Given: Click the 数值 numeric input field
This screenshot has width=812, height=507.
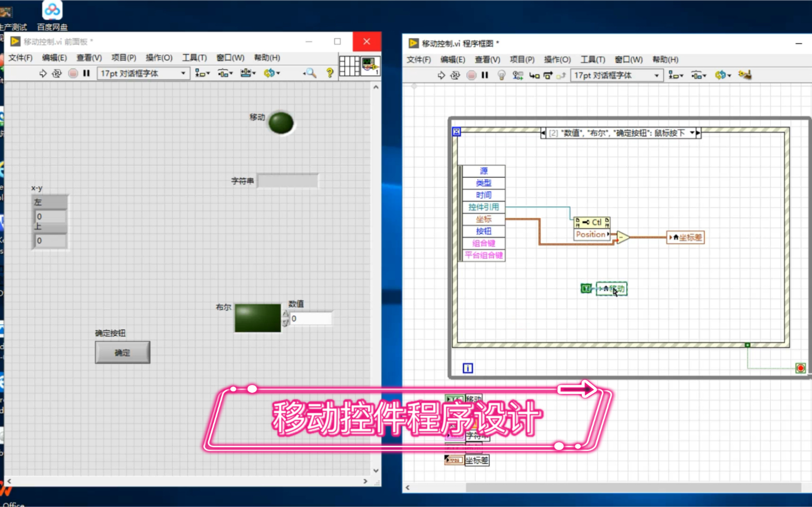Looking at the screenshot, I should [311, 319].
